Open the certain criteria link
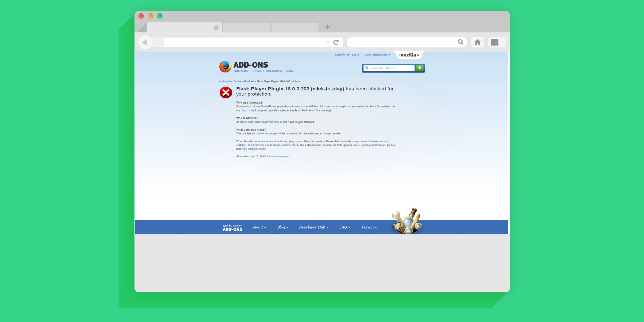 point(290,145)
